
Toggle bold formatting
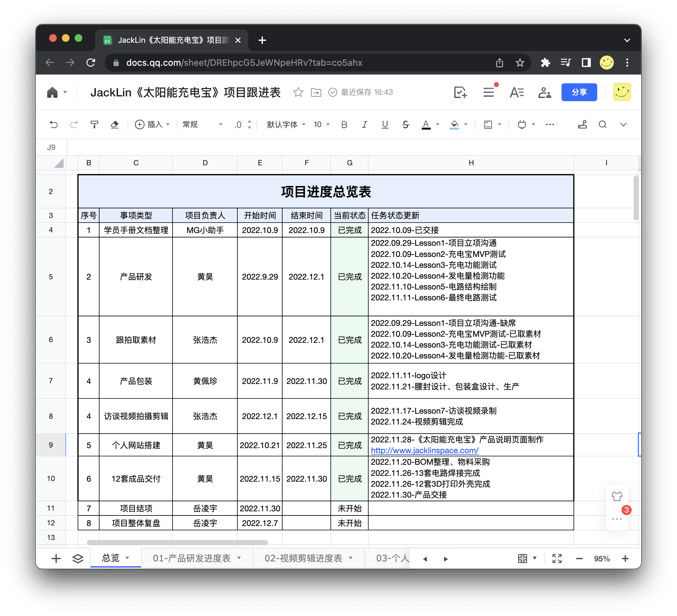(344, 124)
